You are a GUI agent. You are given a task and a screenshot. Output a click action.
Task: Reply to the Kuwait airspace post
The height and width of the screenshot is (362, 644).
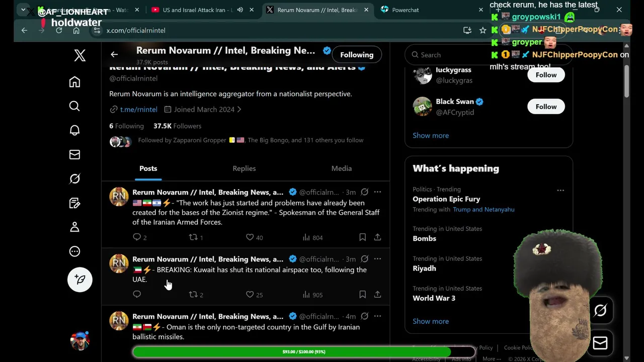click(x=137, y=294)
